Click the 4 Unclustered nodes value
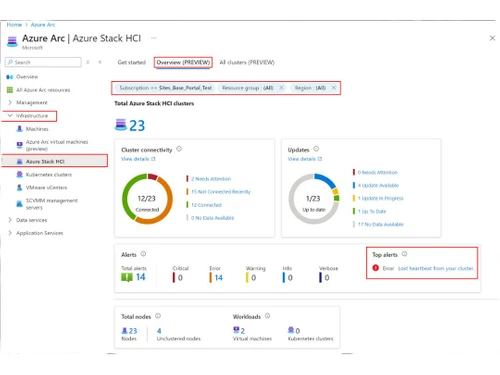 [159, 331]
